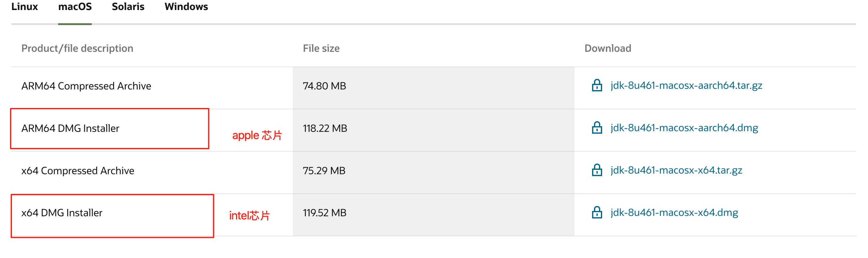
Task: Download jdk-8u461-macosx-aarch64.tar.gz
Action: pos(686,85)
